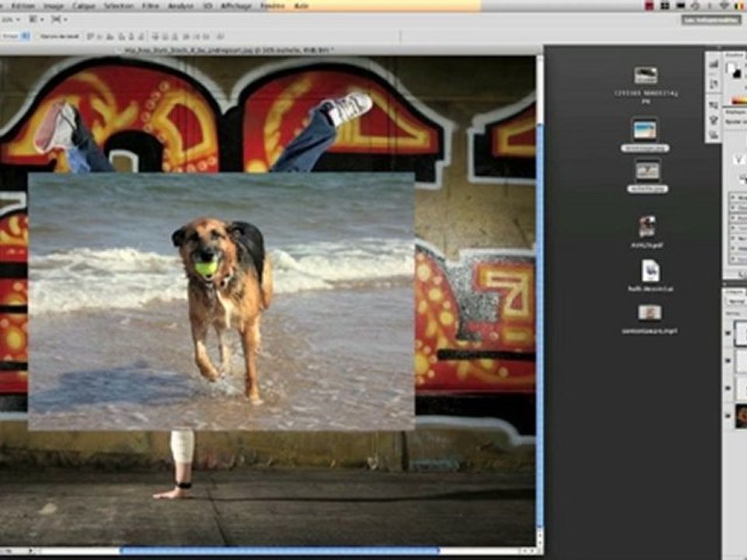
Task: Open the Edition menu
Action: [x=23, y=5]
